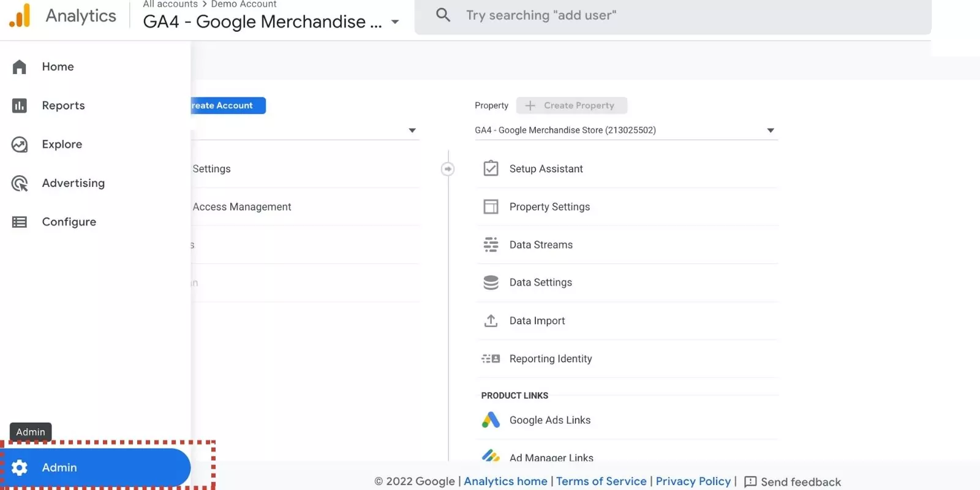Open Reports via its bar chart icon
This screenshot has width=980, height=490.
tap(20, 105)
